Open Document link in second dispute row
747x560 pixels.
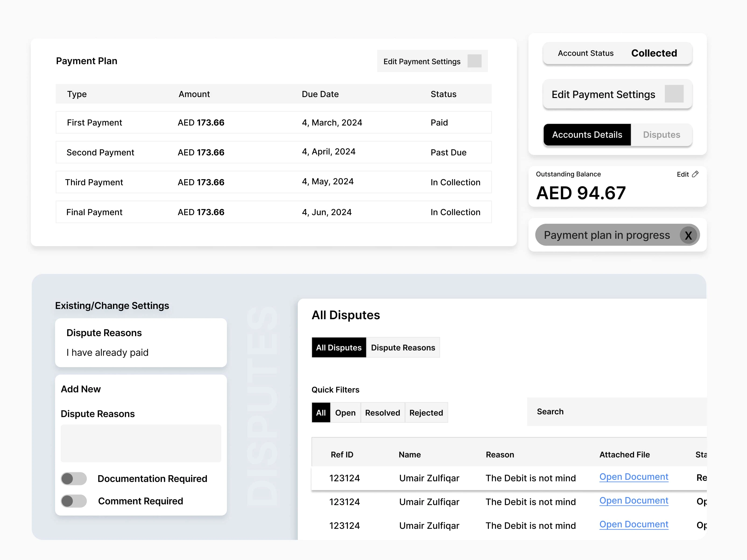click(634, 500)
